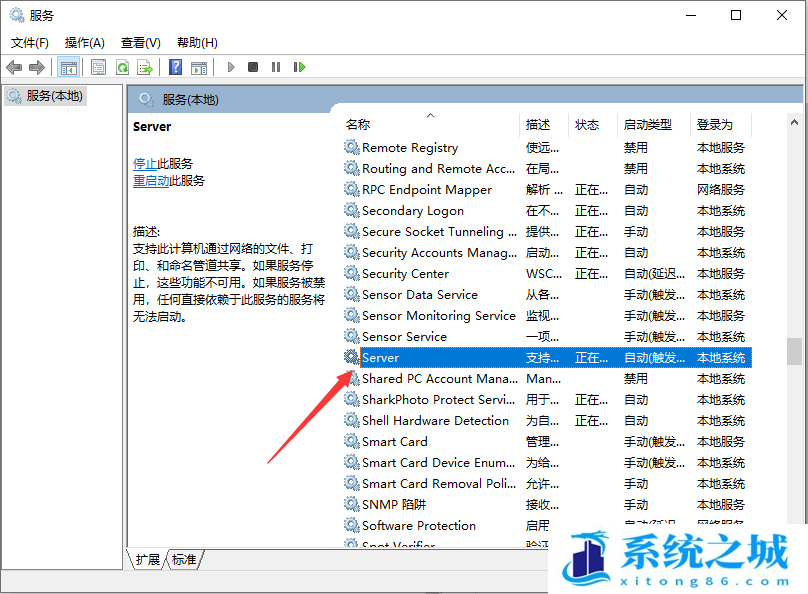The height and width of the screenshot is (594, 808).
Task: Select the Smart Card Device Enum... service
Action: (438, 462)
